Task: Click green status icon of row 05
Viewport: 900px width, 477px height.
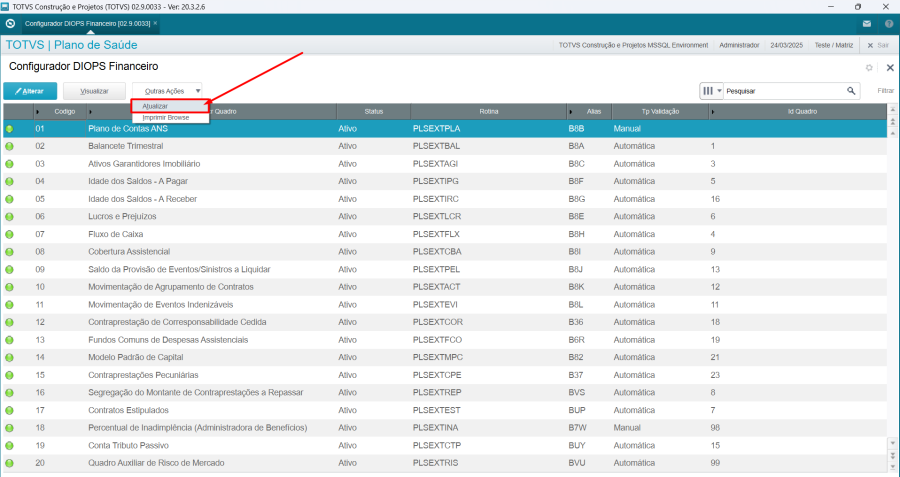Action: point(9,199)
